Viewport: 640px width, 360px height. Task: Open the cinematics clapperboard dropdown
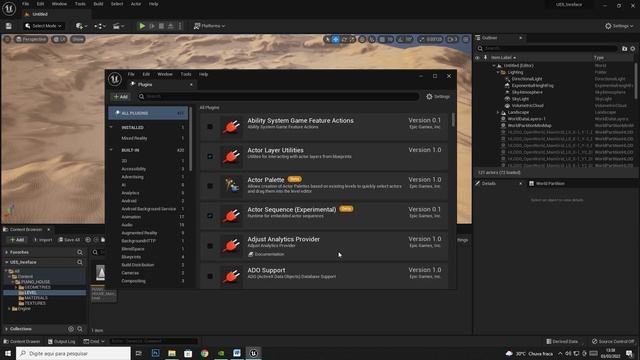click(x=118, y=26)
